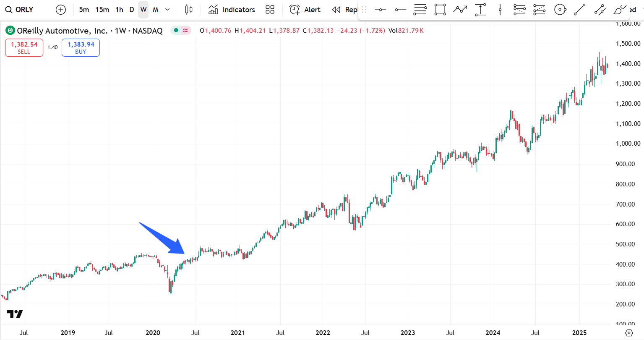
Task: Click the 2024 label on the time axis
Action: [493, 333]
